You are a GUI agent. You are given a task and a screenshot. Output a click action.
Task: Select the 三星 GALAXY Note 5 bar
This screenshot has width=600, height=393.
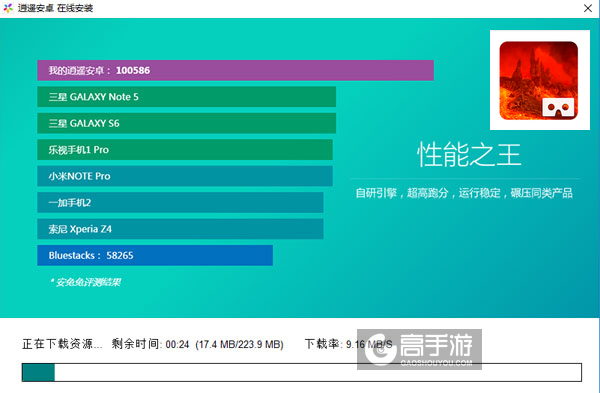point(187,97)
